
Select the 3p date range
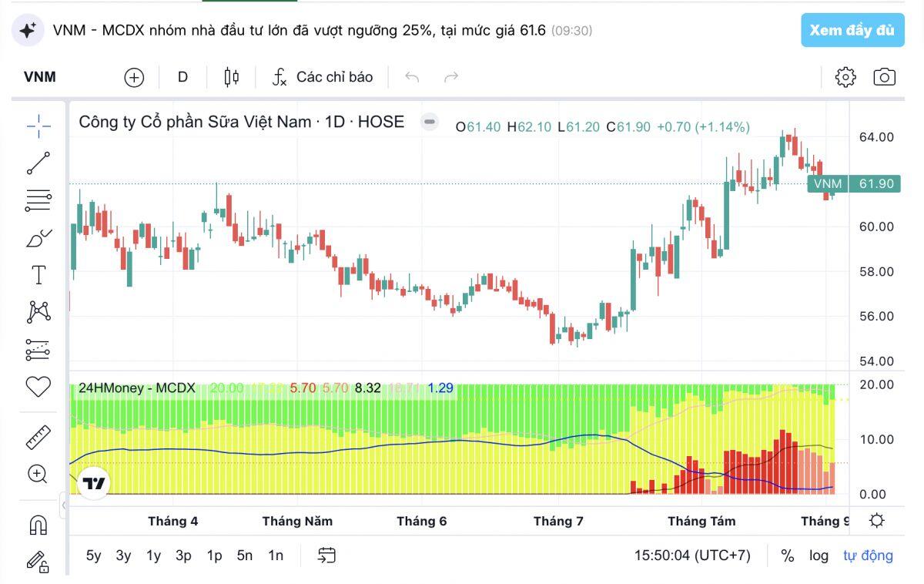click(x=183, y=555)
